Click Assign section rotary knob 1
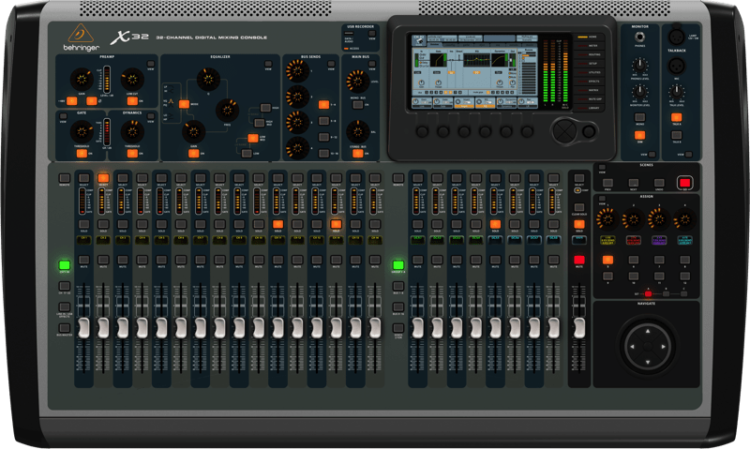 (x=607, y=219)
